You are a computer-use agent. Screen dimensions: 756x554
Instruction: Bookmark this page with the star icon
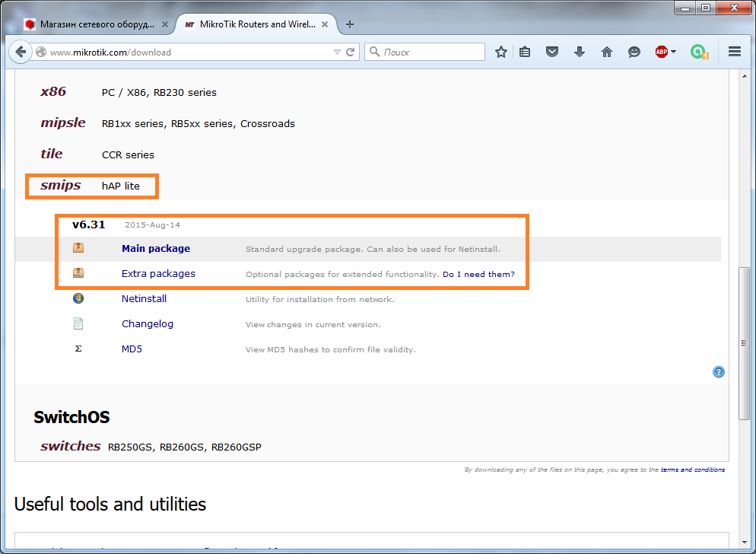(501, 52)
